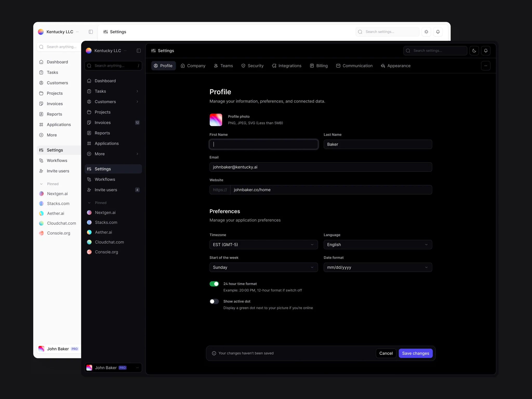Click the Email input field
The height and width of the screenshot is (399, 532).
321,167
